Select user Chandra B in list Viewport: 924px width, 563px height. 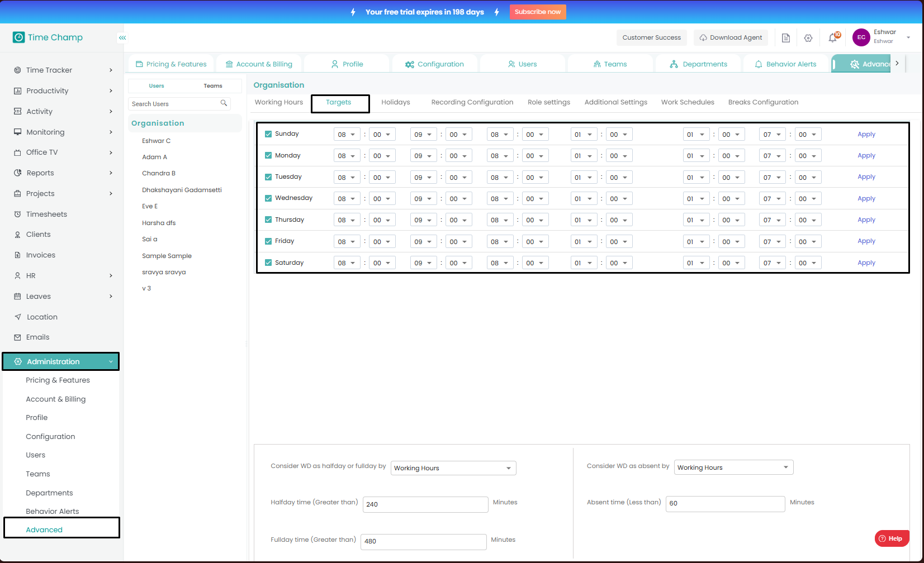(x=159, y=173)
